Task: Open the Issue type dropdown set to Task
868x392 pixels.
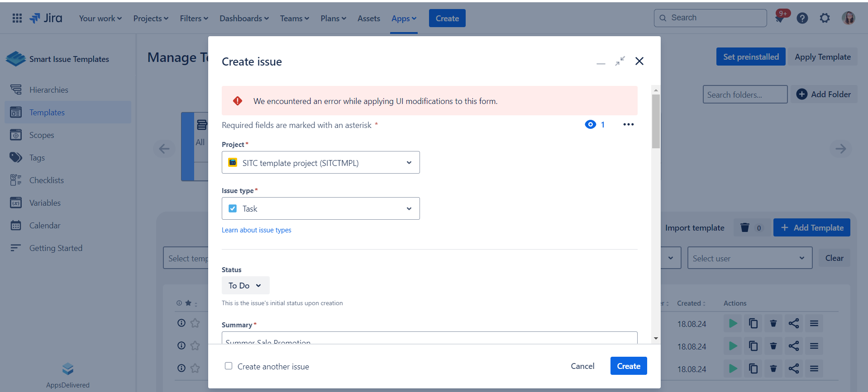Action: point(320,208)
